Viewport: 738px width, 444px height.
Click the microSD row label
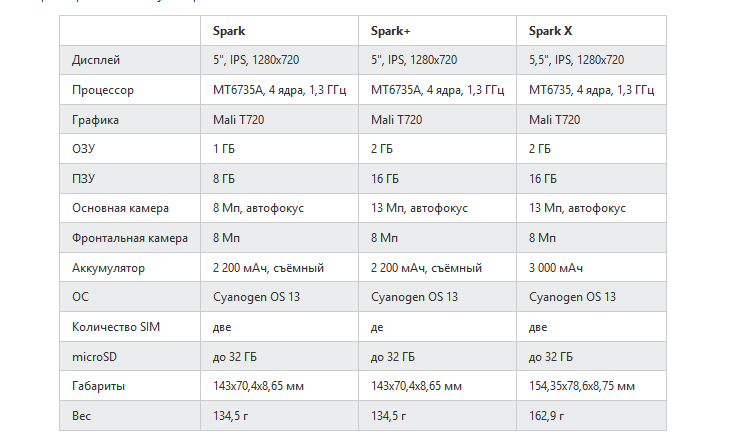click(95, 356)
